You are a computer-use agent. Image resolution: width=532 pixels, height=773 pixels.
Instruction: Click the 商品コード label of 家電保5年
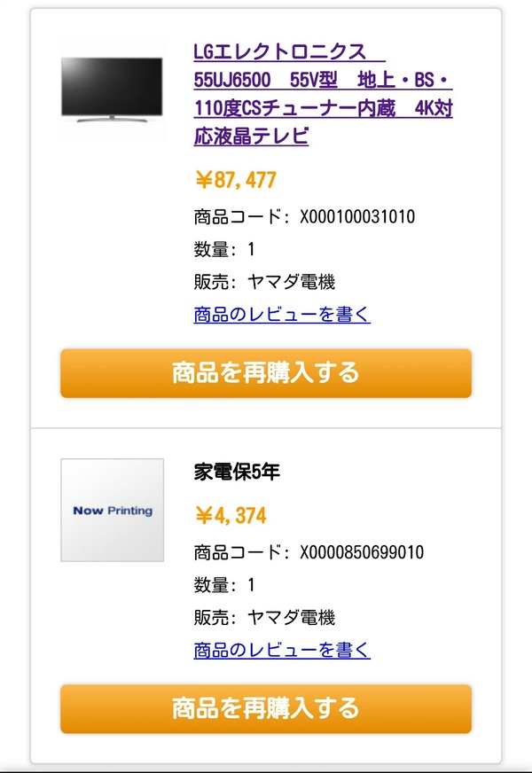click(x=239, y=552)
